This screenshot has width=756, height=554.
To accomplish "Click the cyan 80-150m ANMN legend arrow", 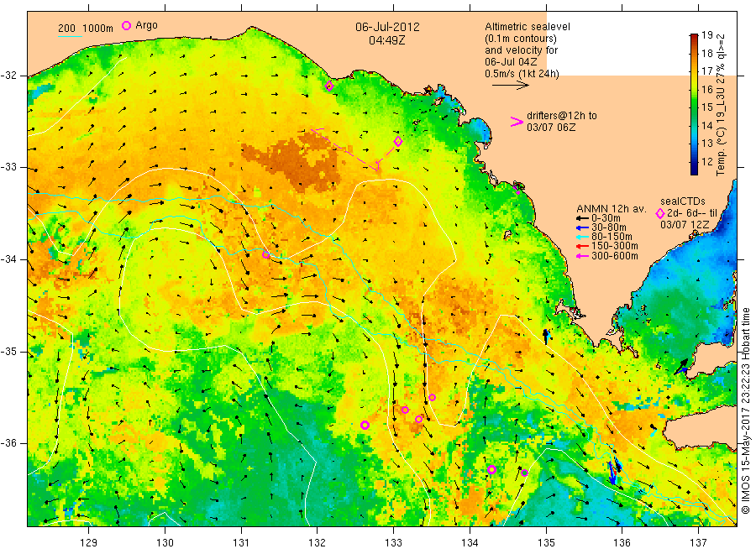I will (x=582, y=237).
